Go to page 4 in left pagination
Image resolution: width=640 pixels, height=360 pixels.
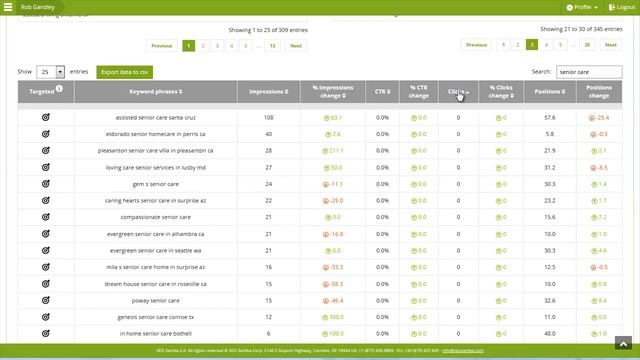231,46
